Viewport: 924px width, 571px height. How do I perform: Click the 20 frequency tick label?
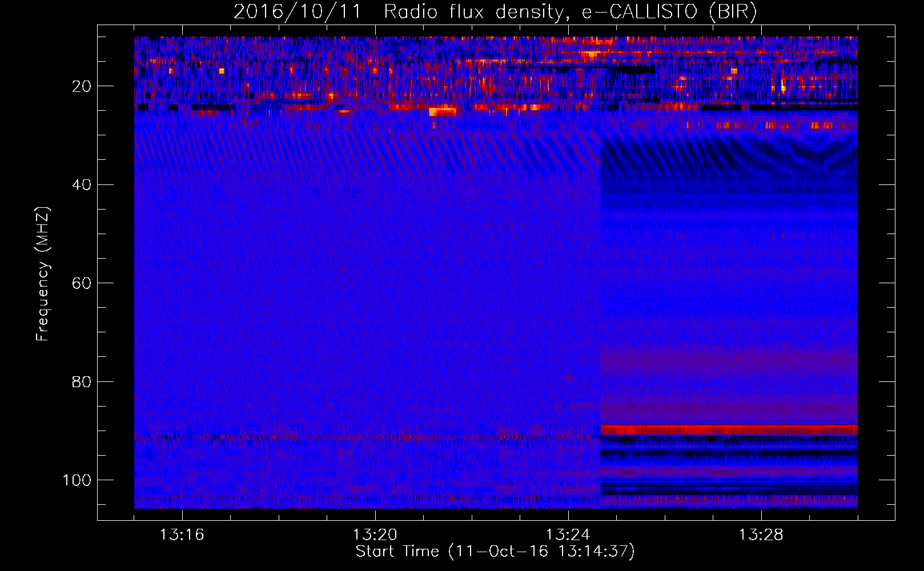(82, 86)
